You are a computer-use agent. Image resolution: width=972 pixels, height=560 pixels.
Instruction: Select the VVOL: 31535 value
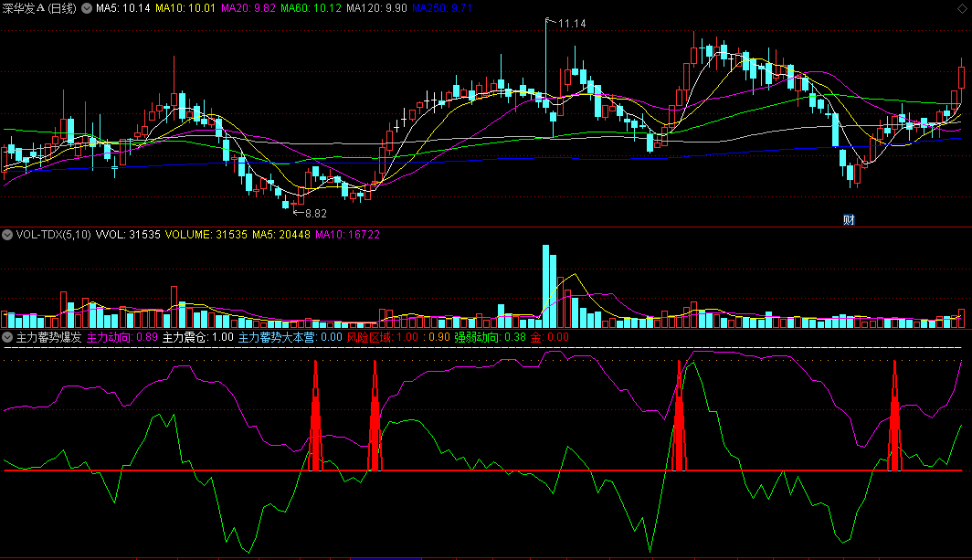128,235
